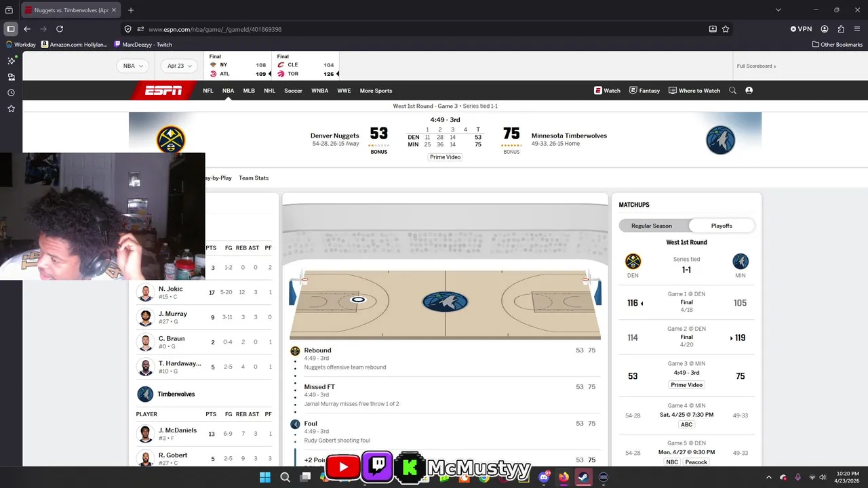Open R. Gobert player row

pyautogui.click(x=205, y=457)
